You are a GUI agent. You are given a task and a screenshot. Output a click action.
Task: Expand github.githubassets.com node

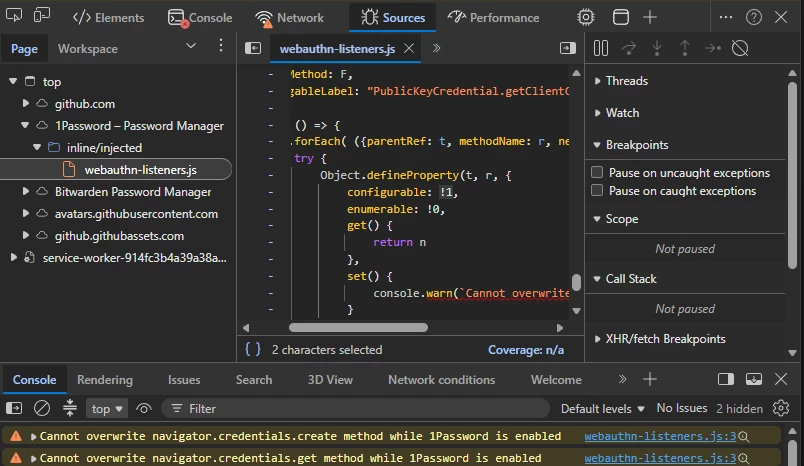[25, 235]
